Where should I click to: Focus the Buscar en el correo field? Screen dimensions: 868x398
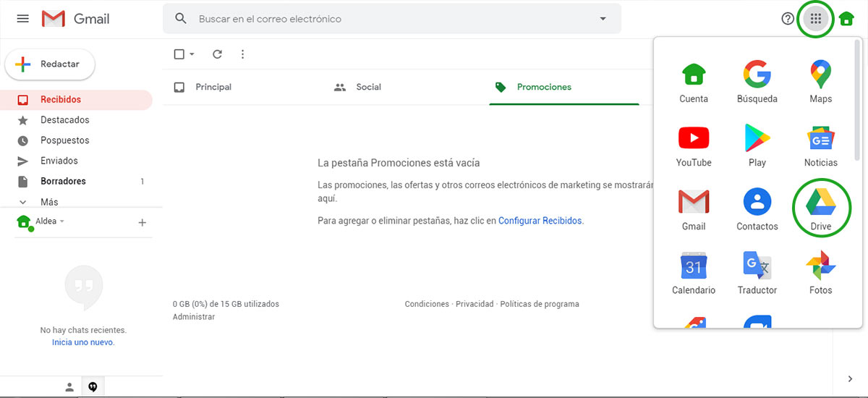[391, 19]
